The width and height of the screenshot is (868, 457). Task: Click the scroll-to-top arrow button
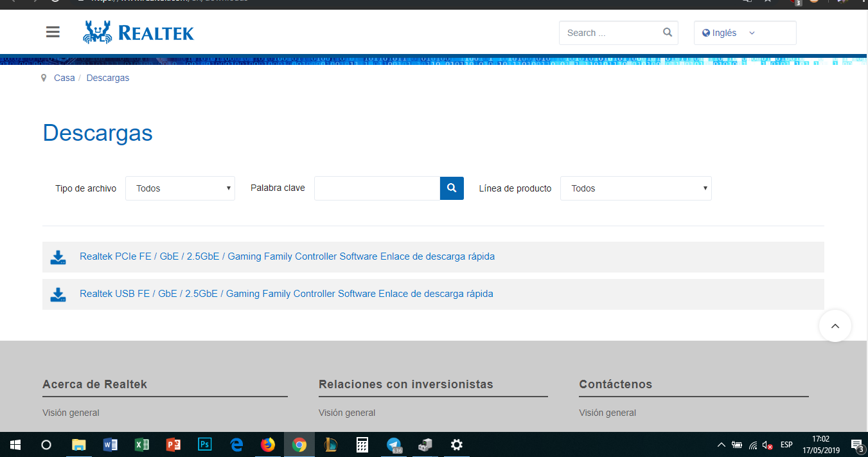835,326
